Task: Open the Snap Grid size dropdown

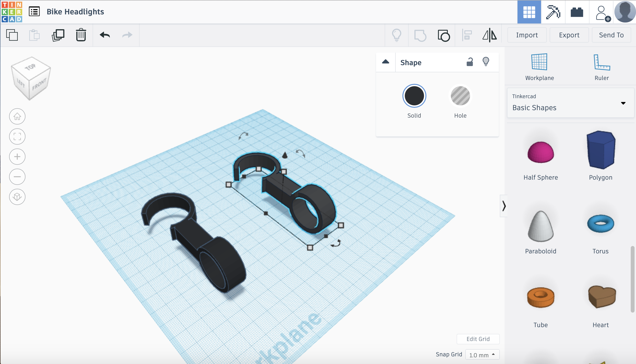Action: 482,354
